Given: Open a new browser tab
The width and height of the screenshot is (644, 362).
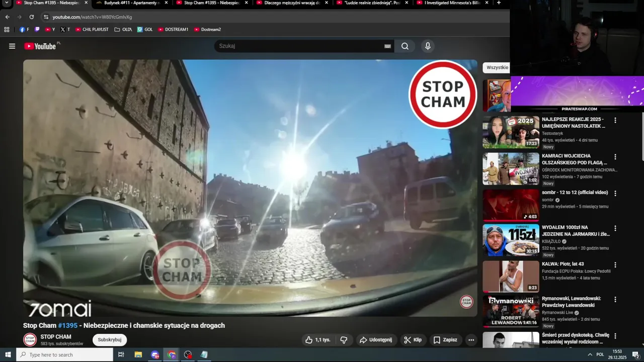Looking at the screenshot, I should point(499,3).
